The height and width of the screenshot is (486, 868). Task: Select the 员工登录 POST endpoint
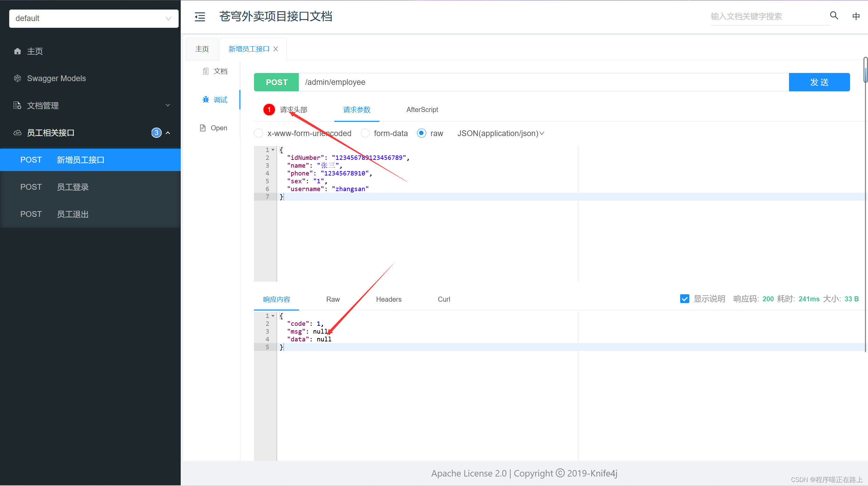click(x=72, y=187)
